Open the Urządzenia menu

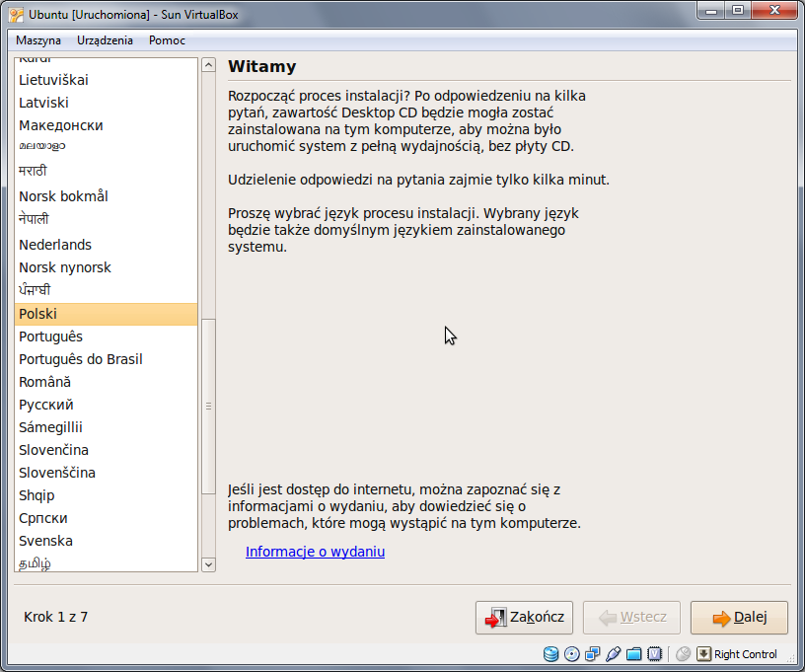tap(105, 40)
